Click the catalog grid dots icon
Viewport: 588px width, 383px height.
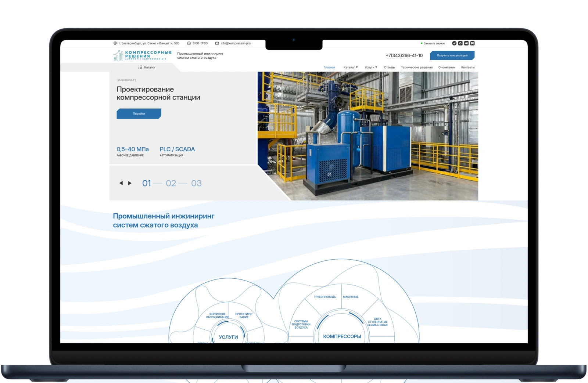click(x=140, y=67)
